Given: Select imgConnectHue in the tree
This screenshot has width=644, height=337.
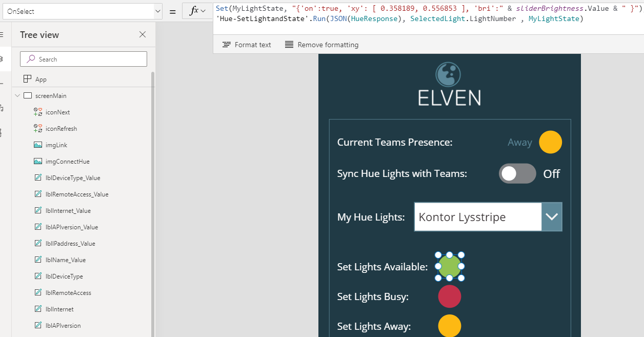Looking at the screenshot, I should pos(68,162).
